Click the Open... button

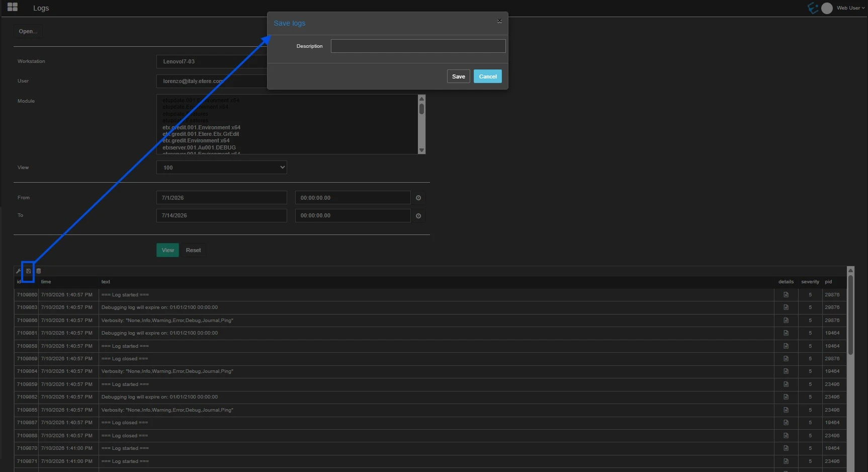[x=28, y=31]
